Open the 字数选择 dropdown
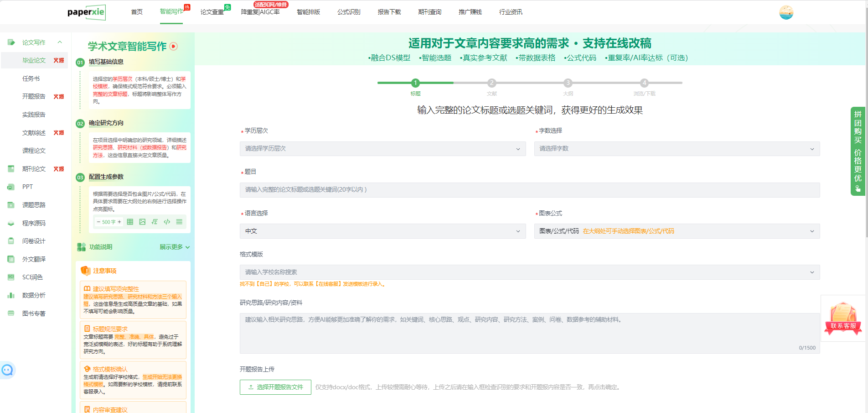The height and width of the screenshot is (413, 868). (677, 149)
